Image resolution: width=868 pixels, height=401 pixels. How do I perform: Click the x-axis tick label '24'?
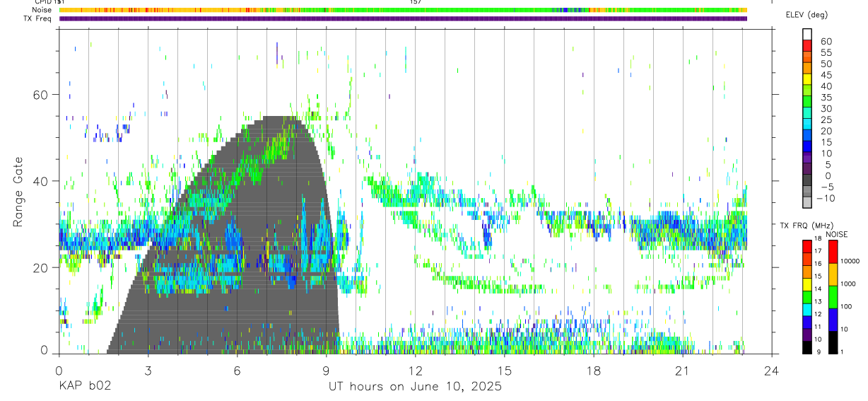pos(772,371)
